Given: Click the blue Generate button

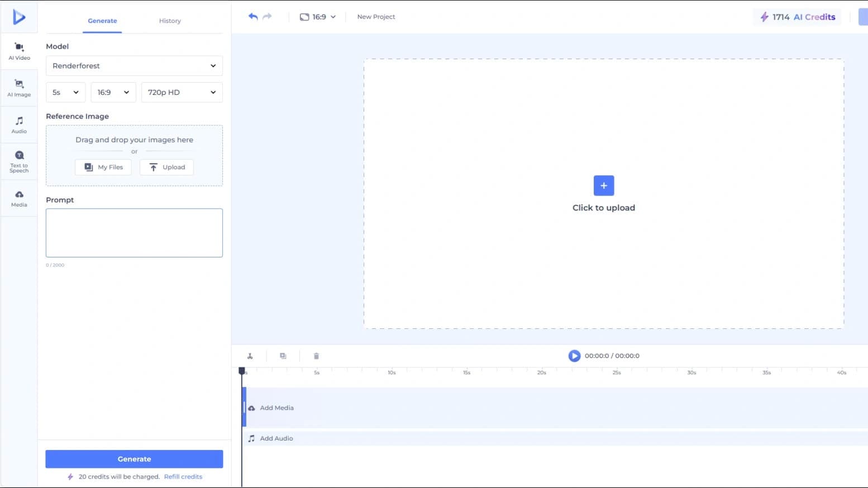Looking at the screenshot, I should [x=134, y=459].
